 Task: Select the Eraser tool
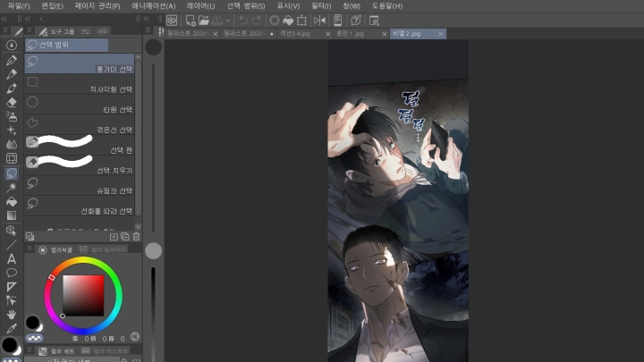(x=12, y=102)
